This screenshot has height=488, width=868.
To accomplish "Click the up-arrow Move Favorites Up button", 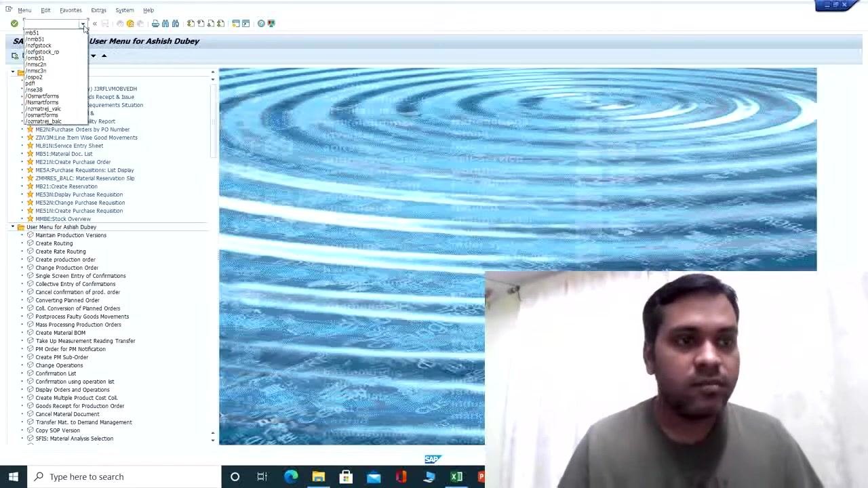I will point(104,56).
